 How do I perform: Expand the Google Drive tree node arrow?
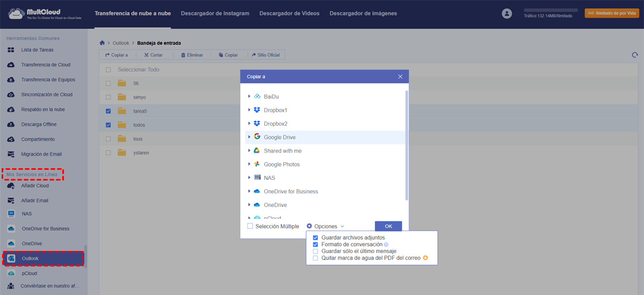tap(250, 137)
